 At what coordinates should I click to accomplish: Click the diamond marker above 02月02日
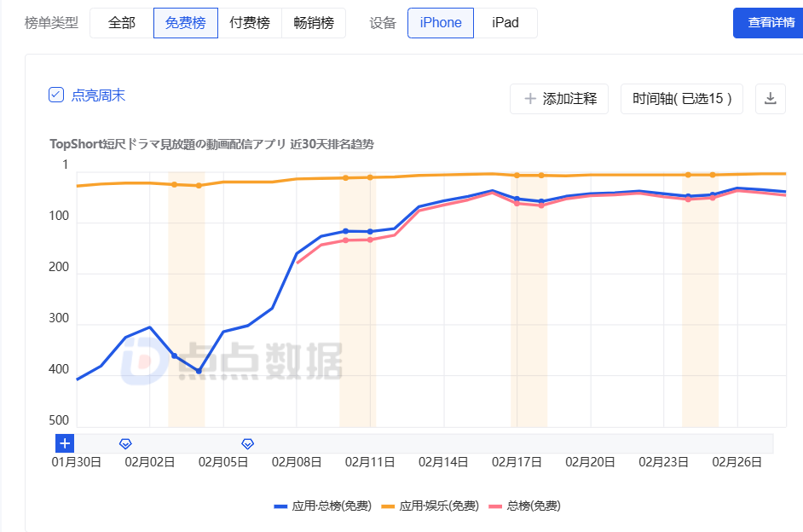click(x=125, y=443)
